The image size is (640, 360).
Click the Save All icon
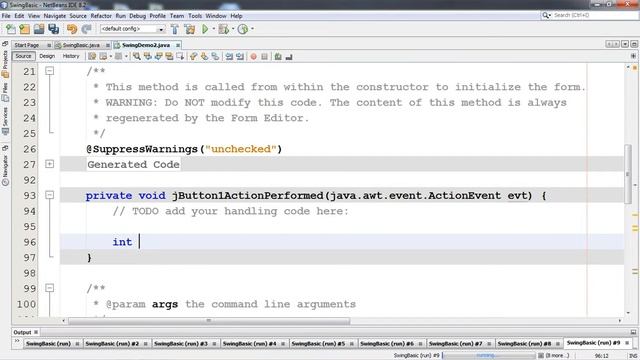coord(53,29)
